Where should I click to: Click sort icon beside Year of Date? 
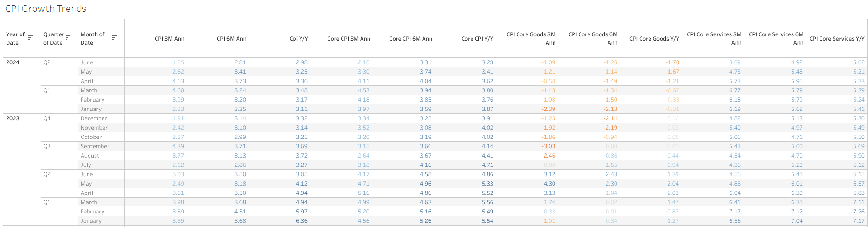pos(31,38)
